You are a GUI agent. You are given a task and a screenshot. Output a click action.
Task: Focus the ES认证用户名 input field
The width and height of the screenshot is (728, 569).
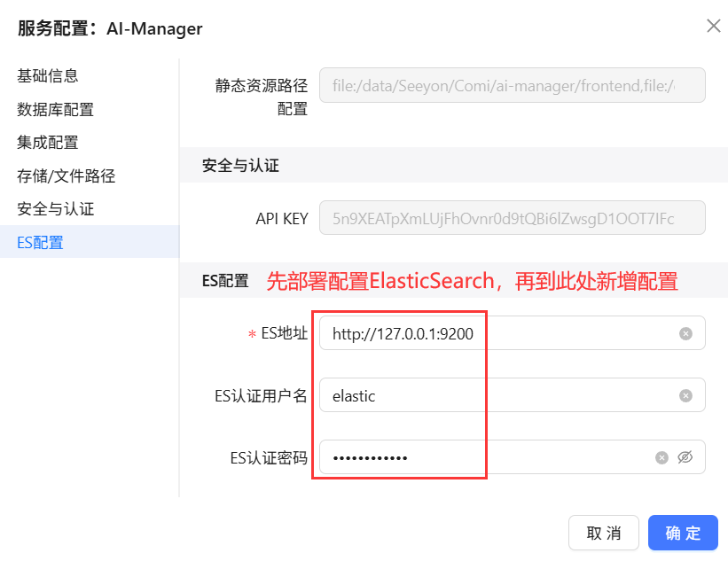point(513,395)
